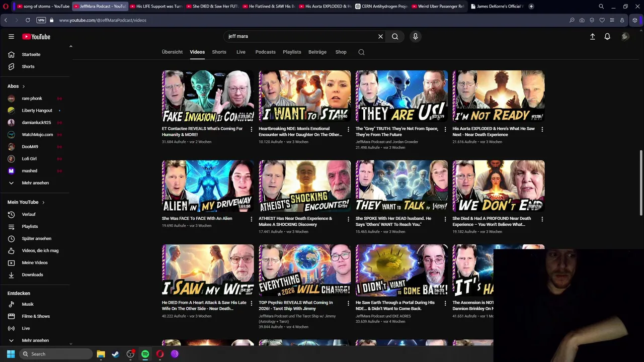
Task: Open options menu for 'Heartbreaking NDE' video
Action: coord(348,129)
